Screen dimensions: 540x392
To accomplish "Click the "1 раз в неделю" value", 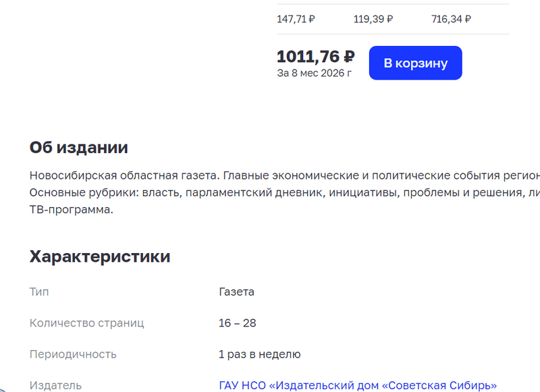I will pyautogui.click(x=259, y=354).
